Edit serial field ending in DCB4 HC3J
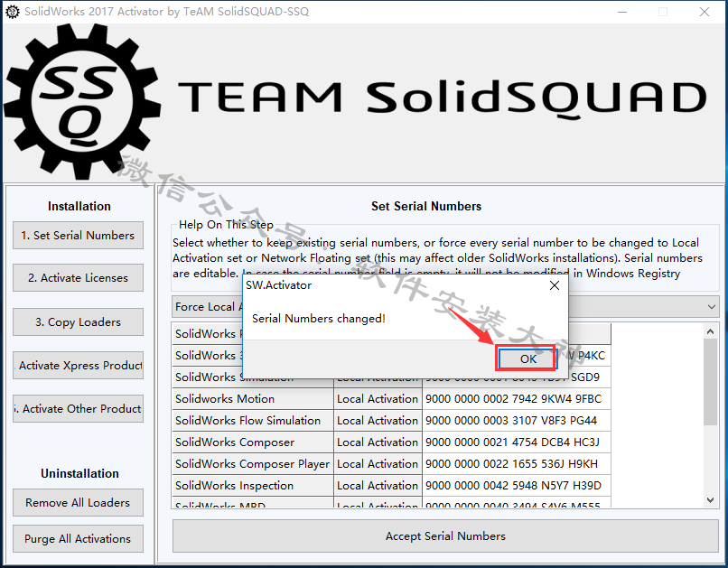 point(517,442)
